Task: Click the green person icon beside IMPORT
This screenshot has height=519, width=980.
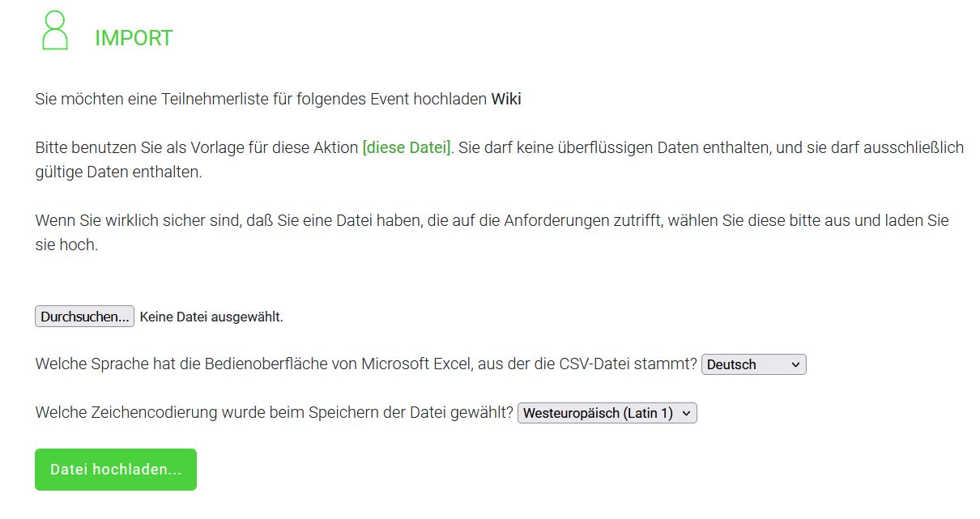Action: 55,32
